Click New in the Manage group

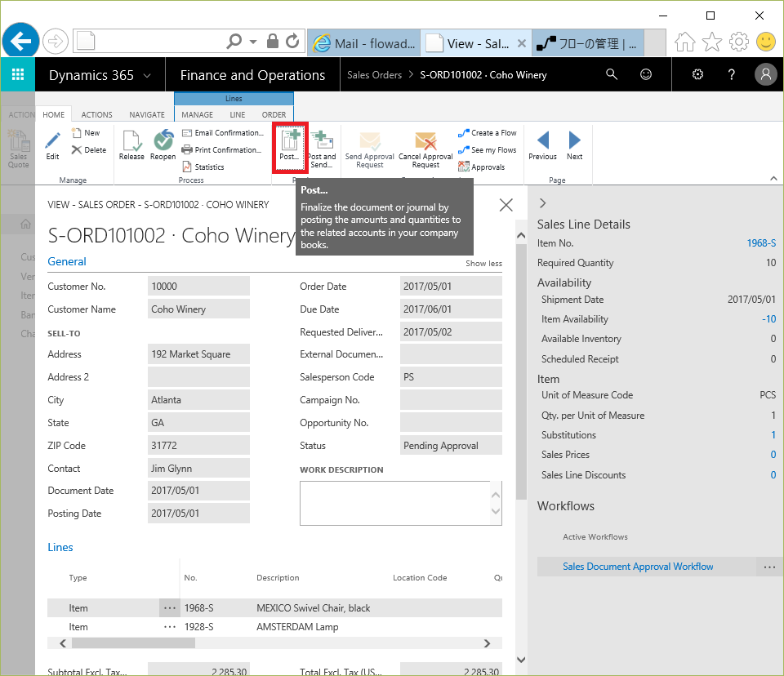(x=86, y=133)
